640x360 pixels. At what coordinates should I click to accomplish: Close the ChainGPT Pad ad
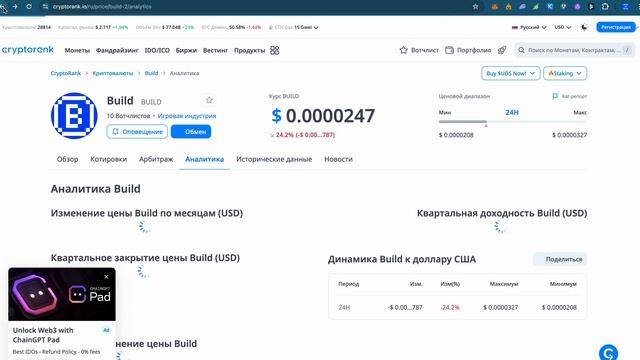(x=106, y=277)
